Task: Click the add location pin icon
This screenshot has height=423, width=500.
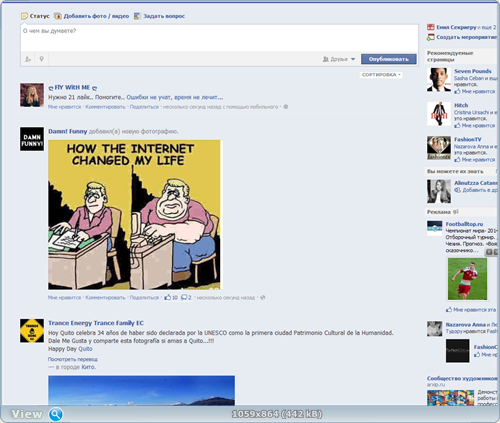Action: pyautogui.click(x=41, y=59)
